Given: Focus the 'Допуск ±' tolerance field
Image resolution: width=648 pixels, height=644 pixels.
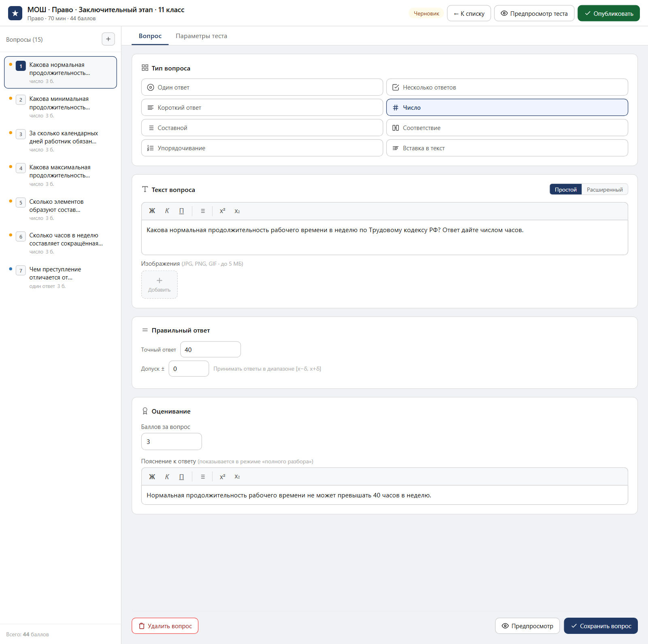Looking at the screenshot, I should (189, 369).
